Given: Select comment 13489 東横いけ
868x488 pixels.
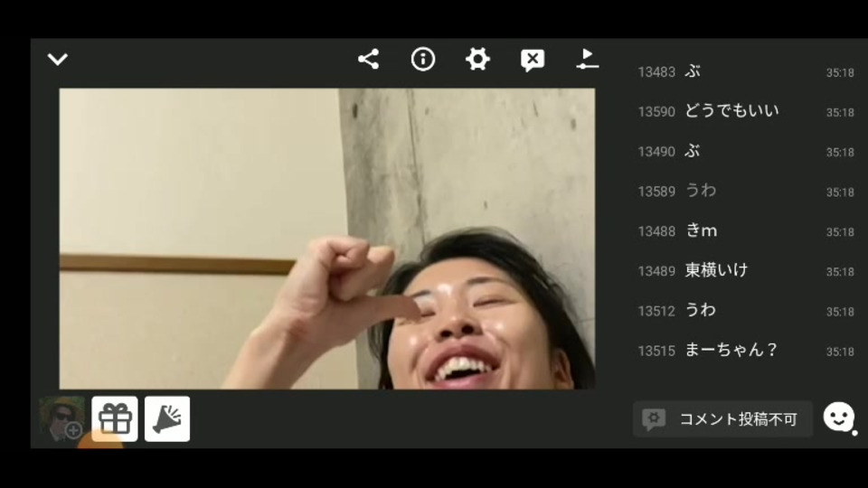Looking at the screenshot, I should 746,271.
